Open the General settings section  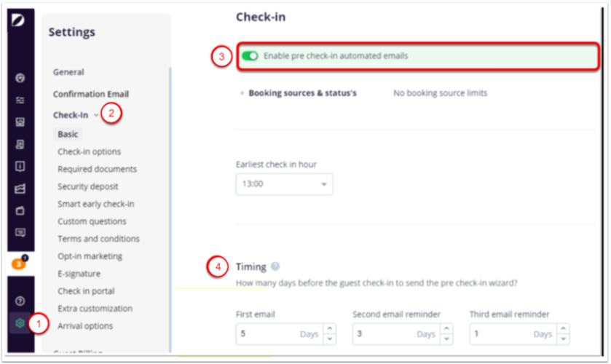coord(68,72)
